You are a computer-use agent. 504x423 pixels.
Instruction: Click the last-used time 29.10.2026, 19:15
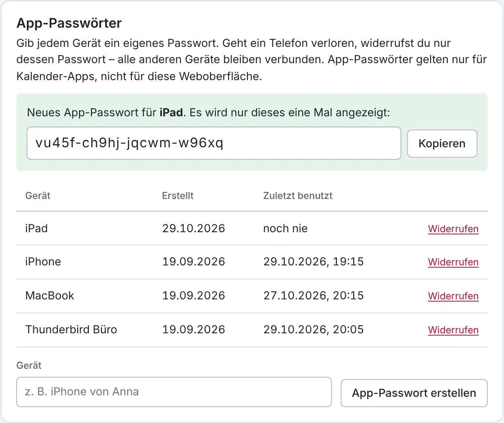coord(313,262)
